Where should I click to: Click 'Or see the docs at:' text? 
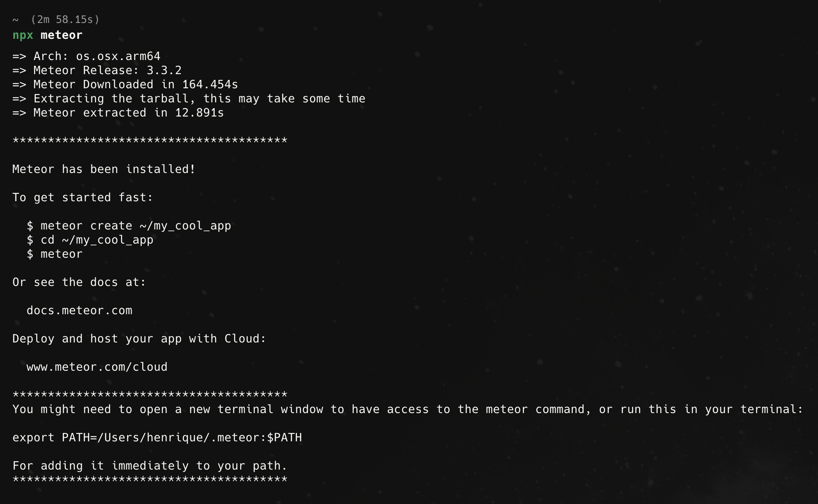pos(80,282)
